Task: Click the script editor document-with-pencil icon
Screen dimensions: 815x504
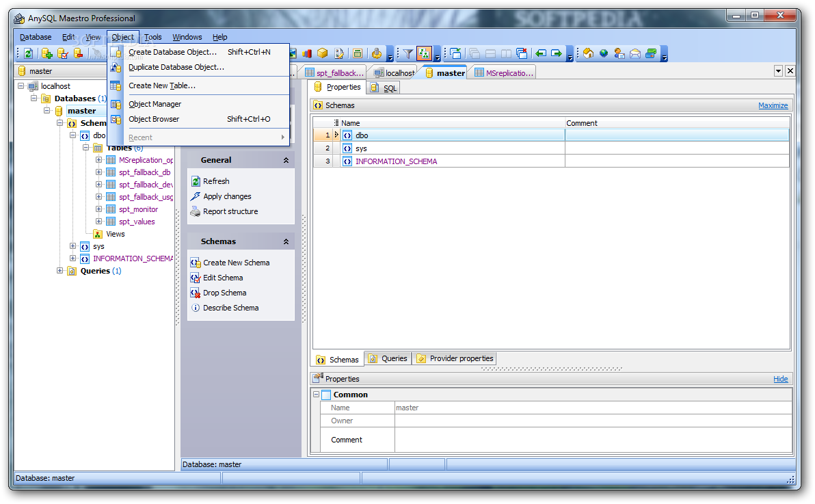Action: click(x=339, y=53)
